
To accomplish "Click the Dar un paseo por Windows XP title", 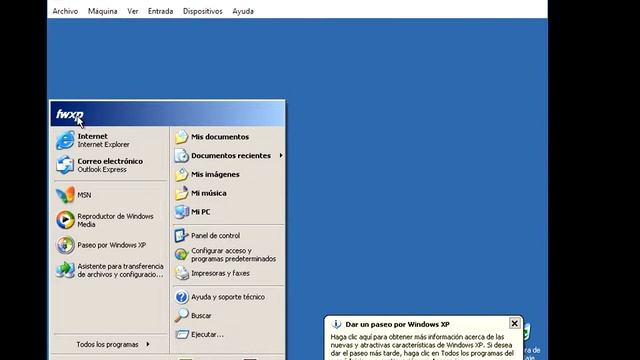I will (x=398, y=324).
